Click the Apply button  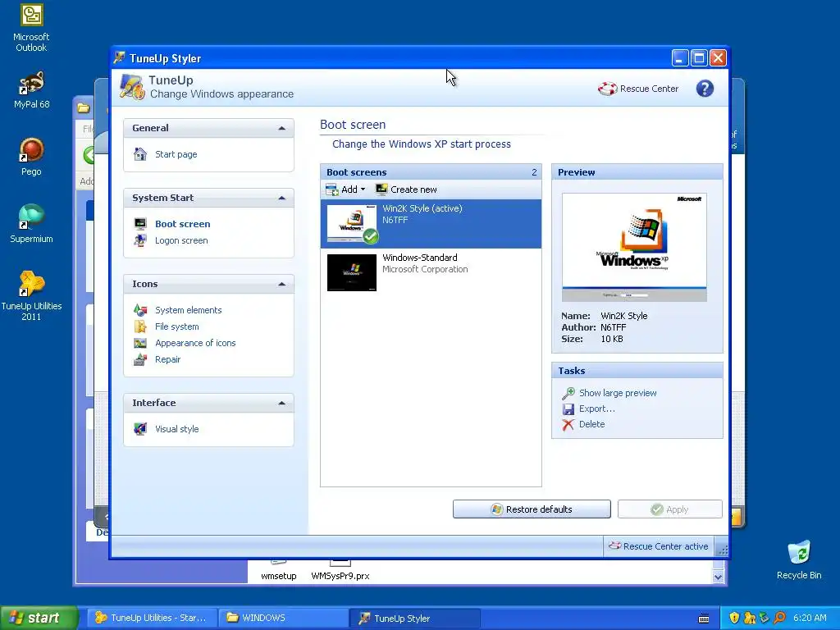click(669, 509)
